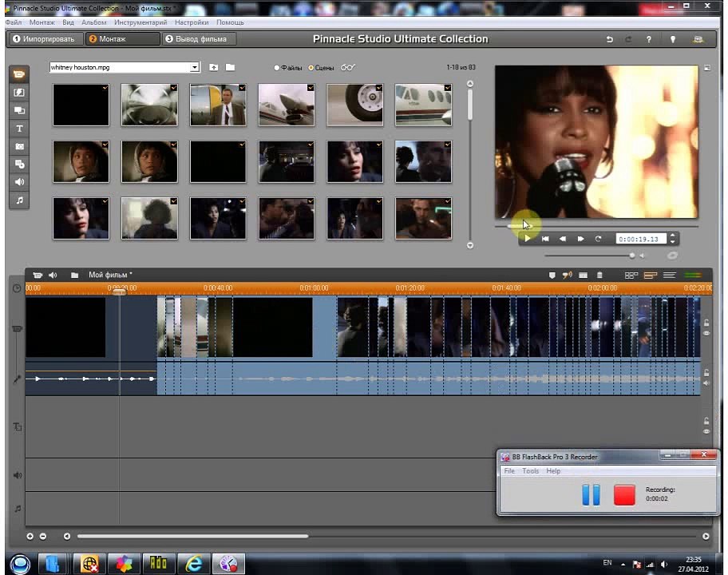
Task: Pause the BB FlashBack recording
Action: [591, 495]
